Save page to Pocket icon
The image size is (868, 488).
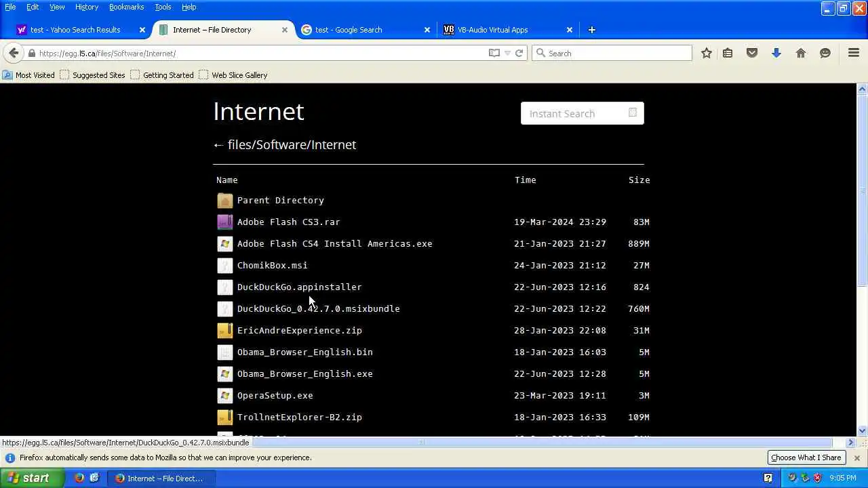click(x=752, y=53)
